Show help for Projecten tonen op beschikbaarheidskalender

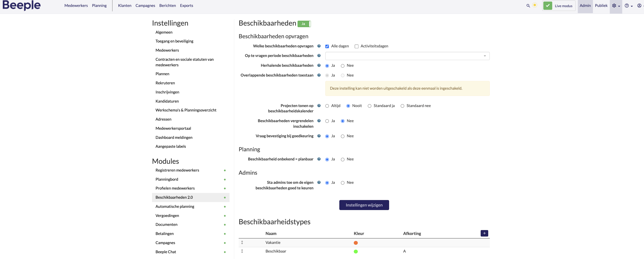[319, 106]
